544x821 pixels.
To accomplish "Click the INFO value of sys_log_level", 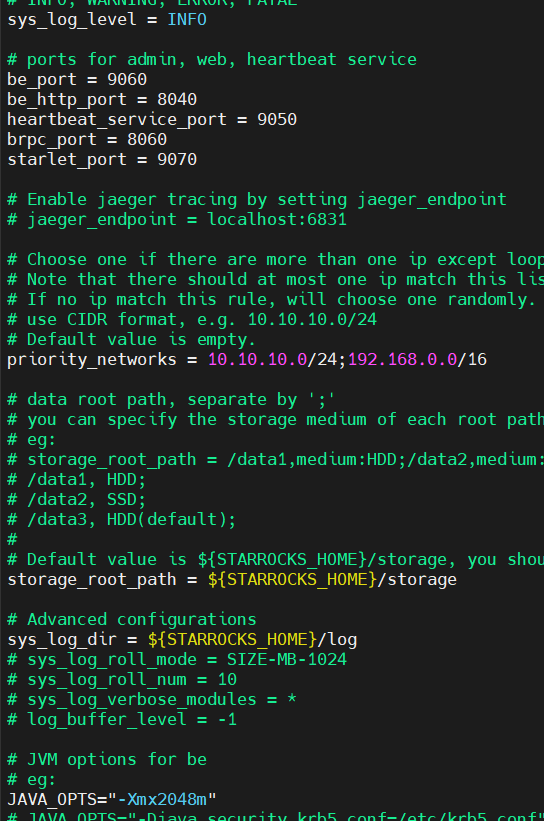I will [187, 20].
